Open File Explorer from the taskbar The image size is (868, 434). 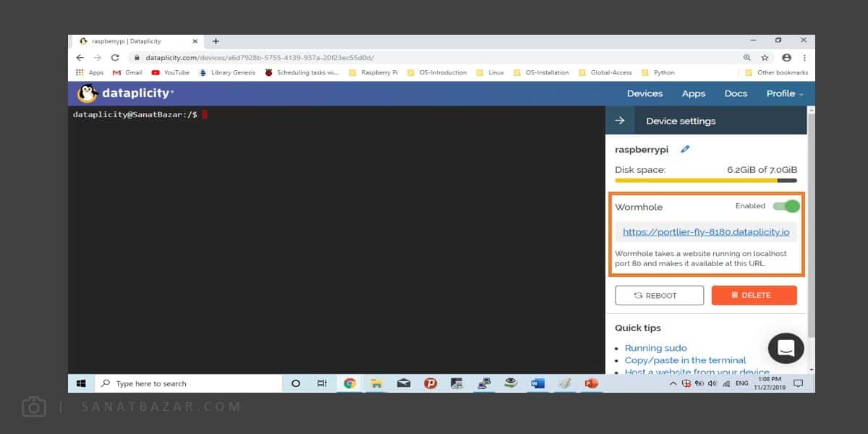click(376, 383)
